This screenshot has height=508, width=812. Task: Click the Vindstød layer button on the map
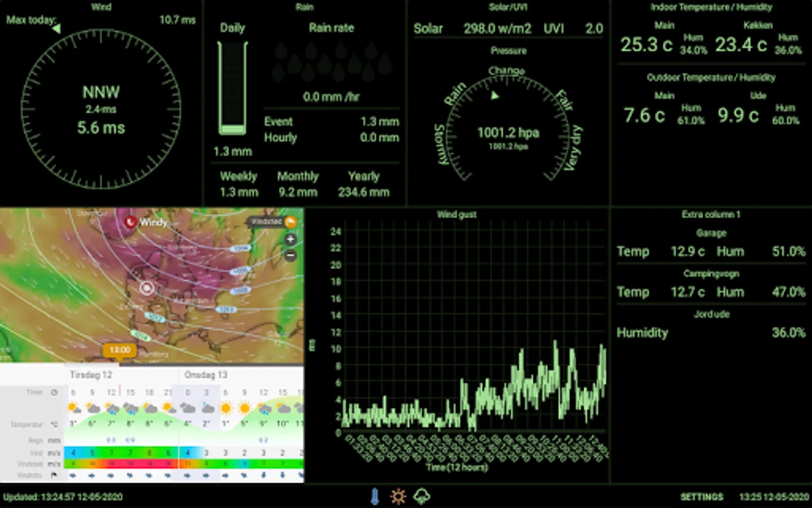pyautogui.click(x=273, y=221)
